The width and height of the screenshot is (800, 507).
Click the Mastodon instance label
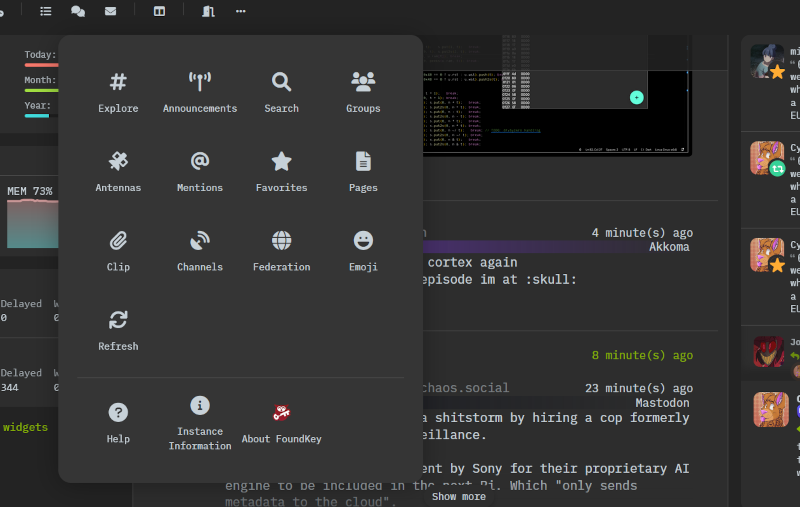point(662,403)
